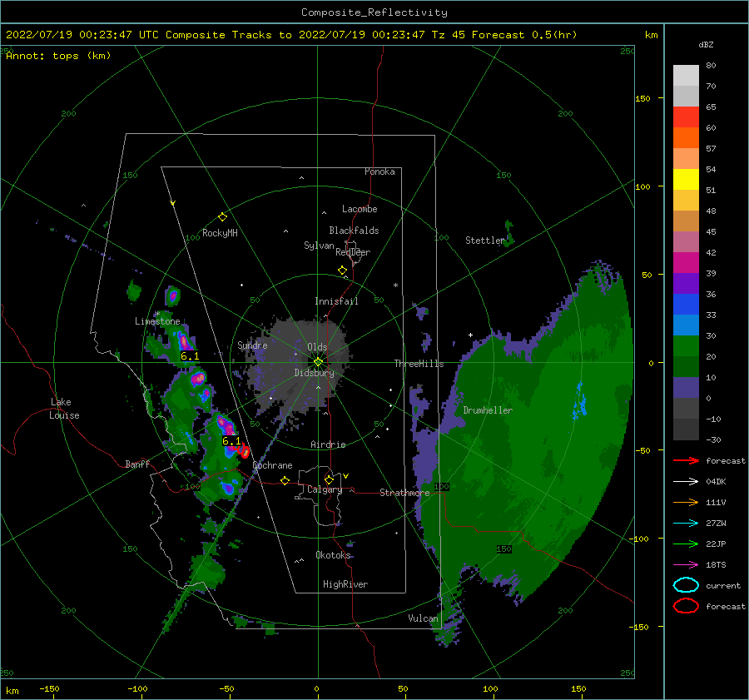
Task: Select the Sundre label
Action: click(252, 345)
